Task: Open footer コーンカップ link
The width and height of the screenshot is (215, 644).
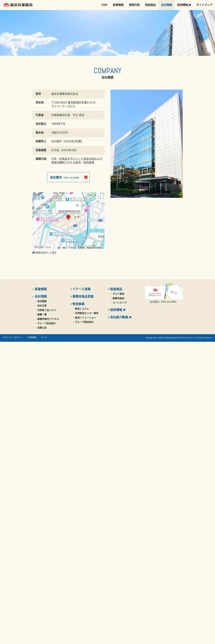Action: pos(119,302)
